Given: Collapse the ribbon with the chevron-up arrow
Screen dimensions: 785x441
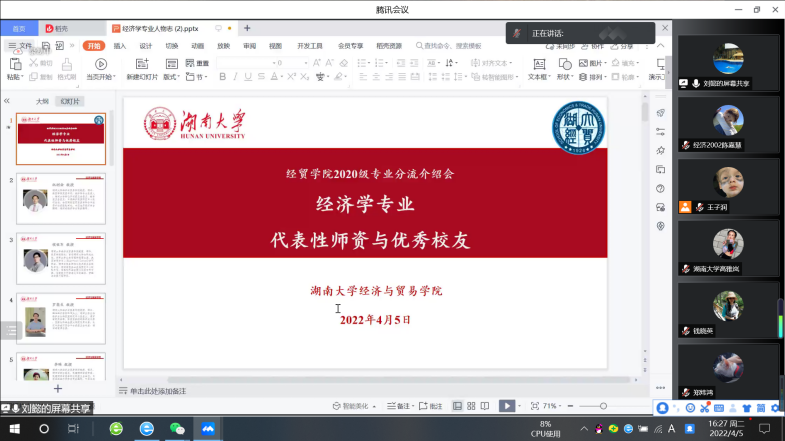Looking at the screenshot, I should click(x=661, y=46).
